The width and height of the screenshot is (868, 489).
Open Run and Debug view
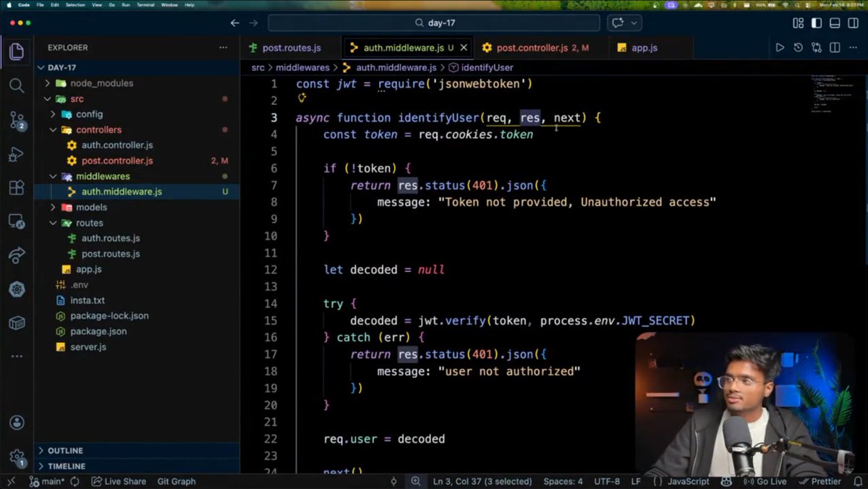[17, 154]
